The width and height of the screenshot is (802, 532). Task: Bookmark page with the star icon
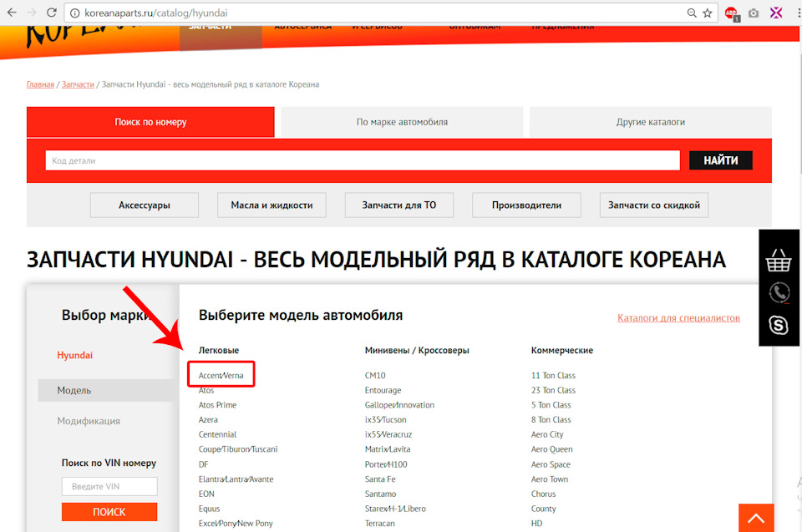(x=708, y=13)
